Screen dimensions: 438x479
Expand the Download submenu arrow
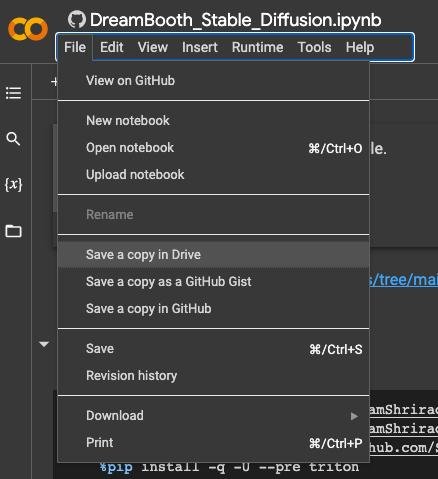click(354, 416)
